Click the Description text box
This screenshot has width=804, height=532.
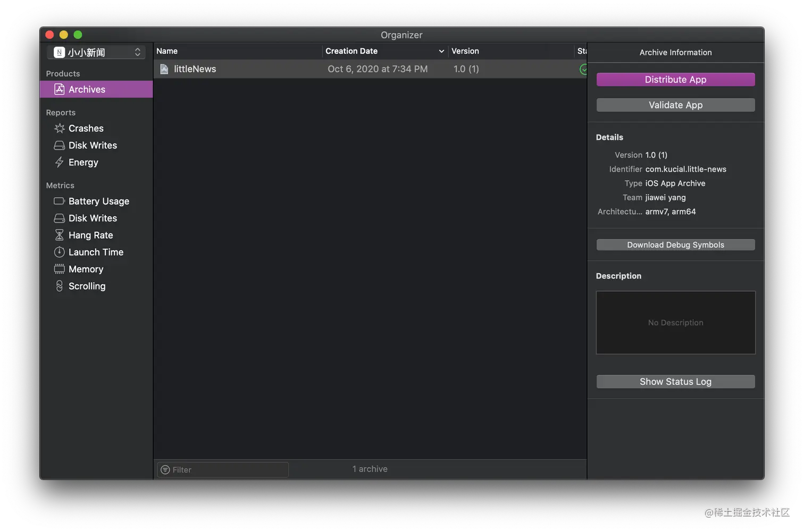click(675, 323)
